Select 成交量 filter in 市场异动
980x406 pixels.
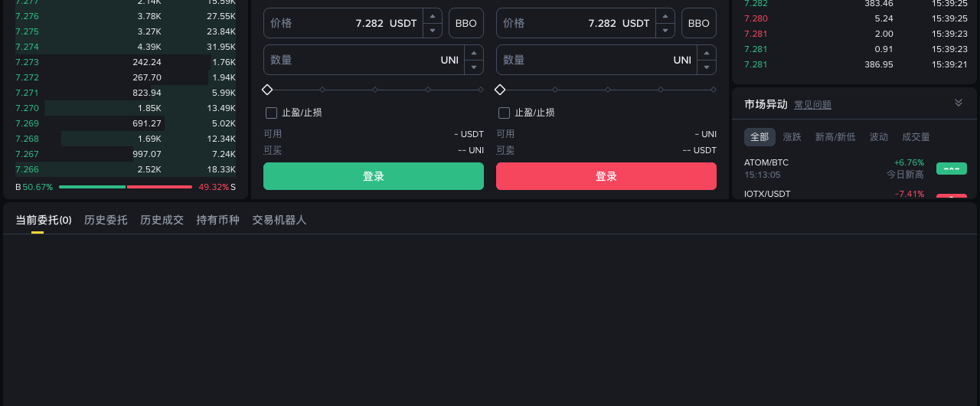tap(916, 137)
